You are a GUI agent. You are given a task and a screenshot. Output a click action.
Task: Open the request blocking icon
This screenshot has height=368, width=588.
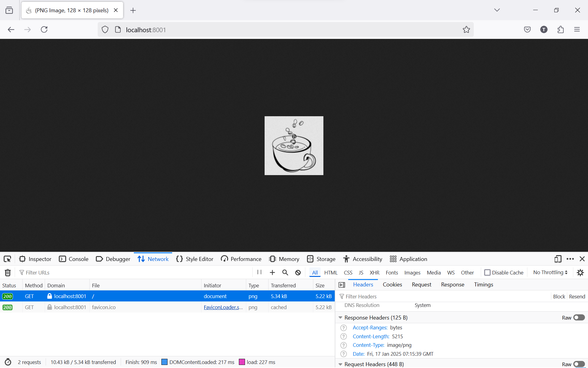[x=298, y=273]
